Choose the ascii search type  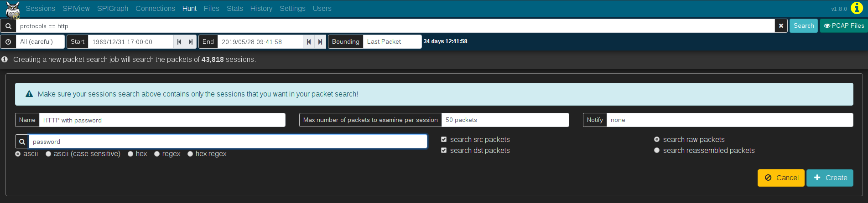[18, 154]
